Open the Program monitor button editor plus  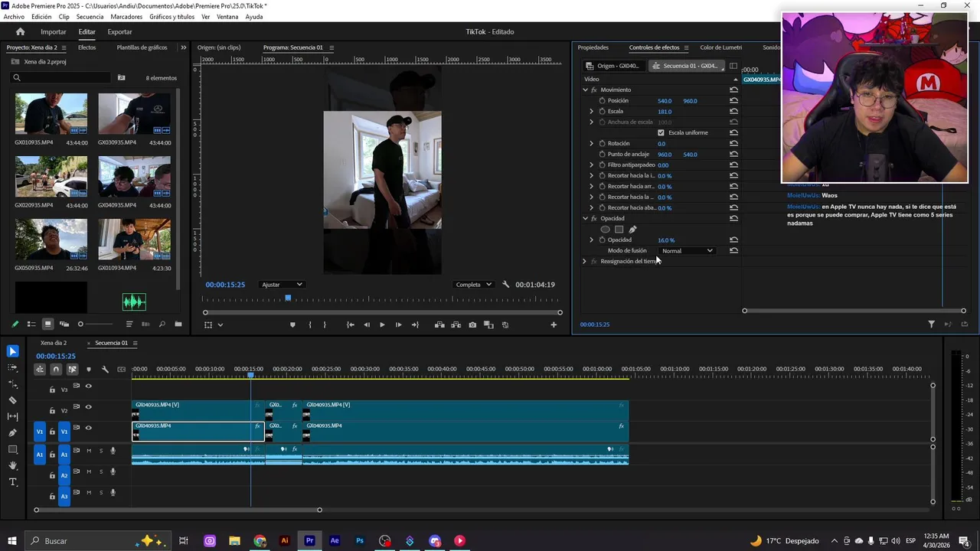(x=554, y=324)
